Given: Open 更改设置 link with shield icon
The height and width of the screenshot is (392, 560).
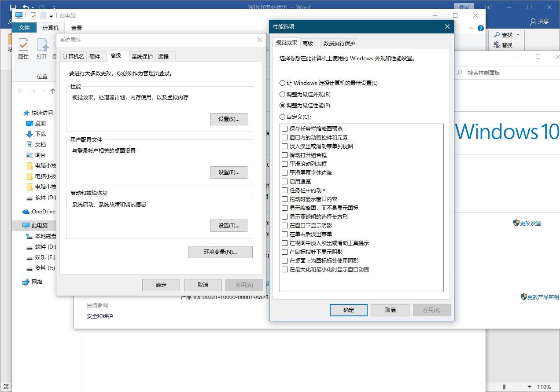Looking at the screenshot, I should click(x=527, y=223).
